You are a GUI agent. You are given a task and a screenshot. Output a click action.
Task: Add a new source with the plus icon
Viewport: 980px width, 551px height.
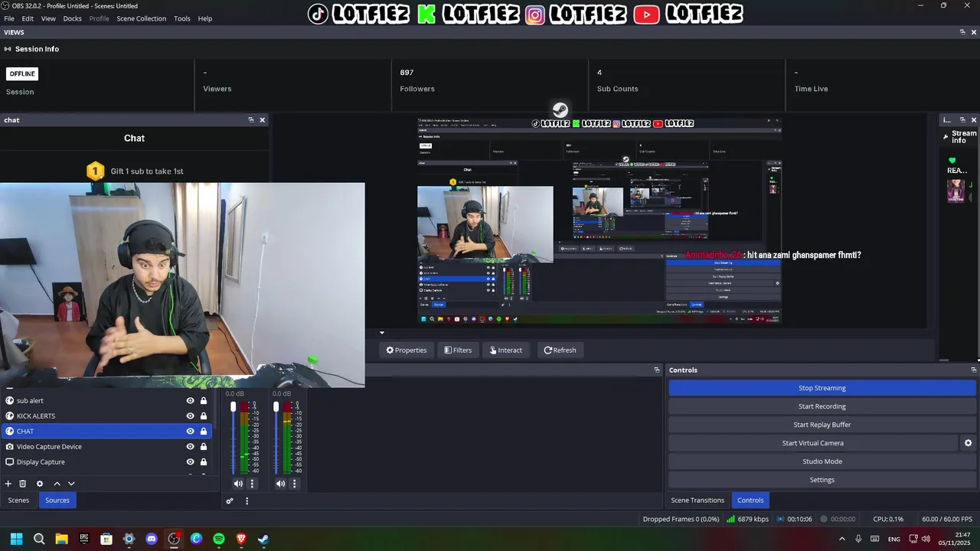8,484
